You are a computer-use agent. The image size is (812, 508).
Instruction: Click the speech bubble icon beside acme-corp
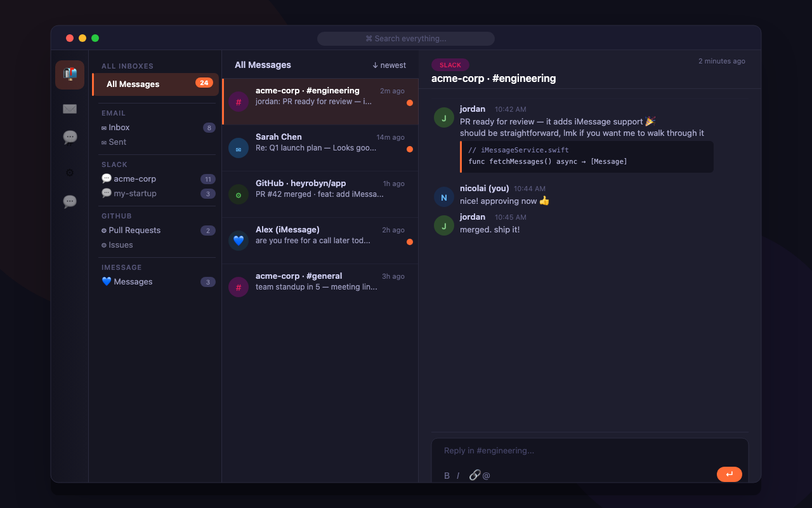click(x=107, y=179)
